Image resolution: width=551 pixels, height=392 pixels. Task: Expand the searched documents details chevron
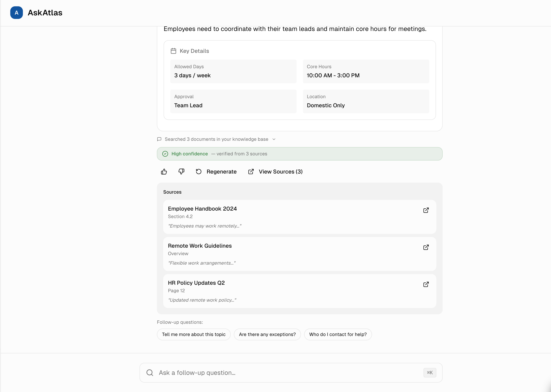click(x=274, y=139)
